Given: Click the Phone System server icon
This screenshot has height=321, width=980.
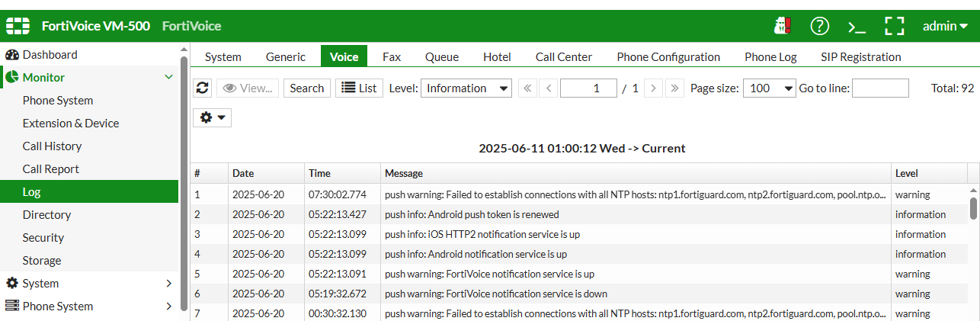Looking at the screenshot, I should [11, 307].
